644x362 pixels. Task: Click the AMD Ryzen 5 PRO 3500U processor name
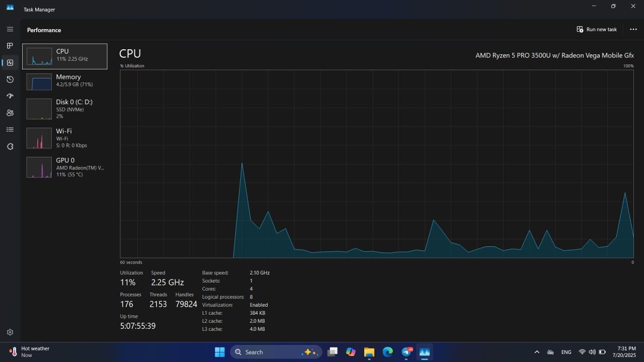pos(554,55)
